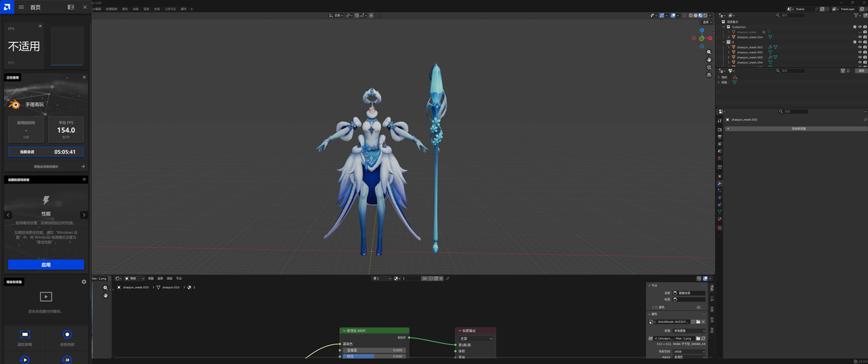The image size is (868, 364).
Task: Open Texture properties checker tab
Action: (x=719, y=228)
